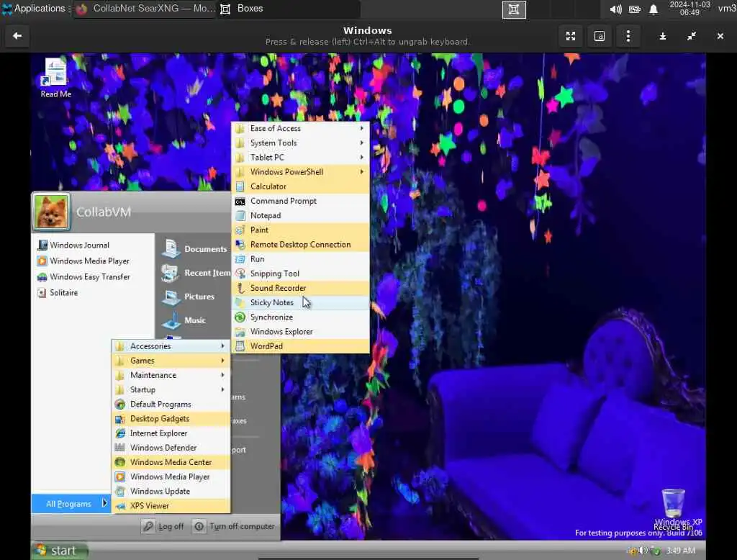Open Boxes three-dot menu
737x560 pixels.
coord(628,36)
